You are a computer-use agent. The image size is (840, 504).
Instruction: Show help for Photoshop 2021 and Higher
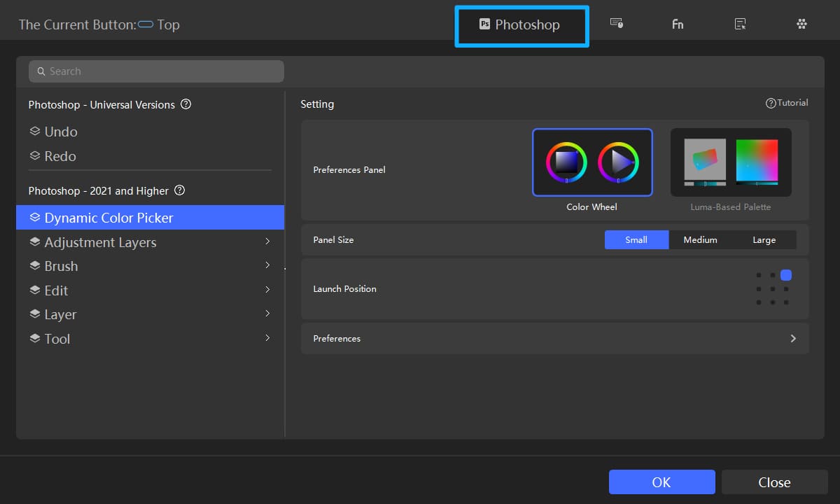[x=180, y=190]
